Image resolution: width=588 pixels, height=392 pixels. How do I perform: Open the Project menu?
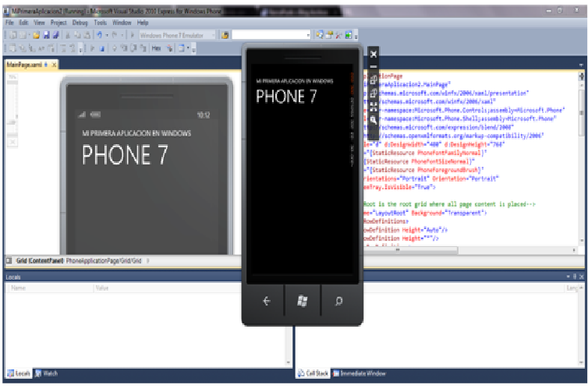[59, 23]
